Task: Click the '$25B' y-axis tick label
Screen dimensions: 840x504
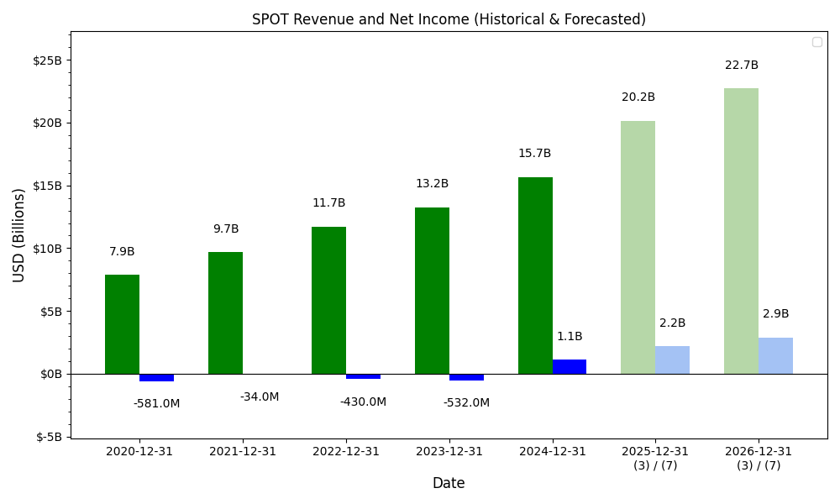Action: (48, 60)
